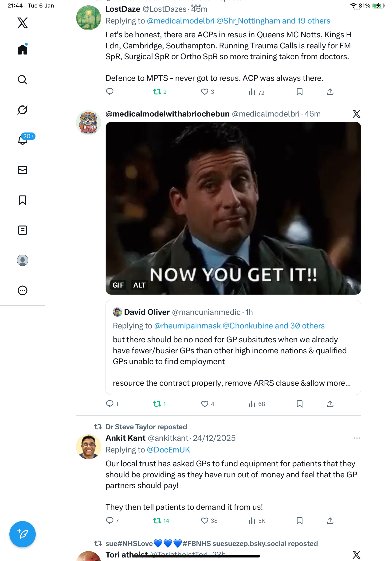Open Lists icon in sidebar

[22, 230]
